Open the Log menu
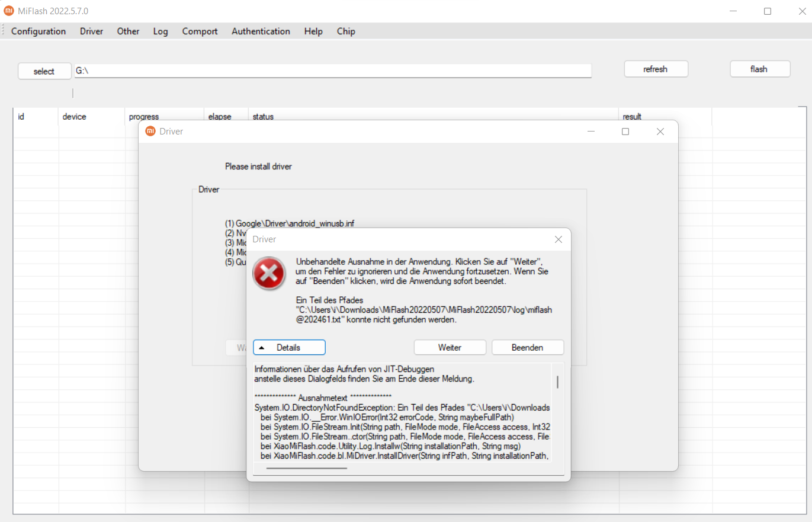 [x=161, y=31]
